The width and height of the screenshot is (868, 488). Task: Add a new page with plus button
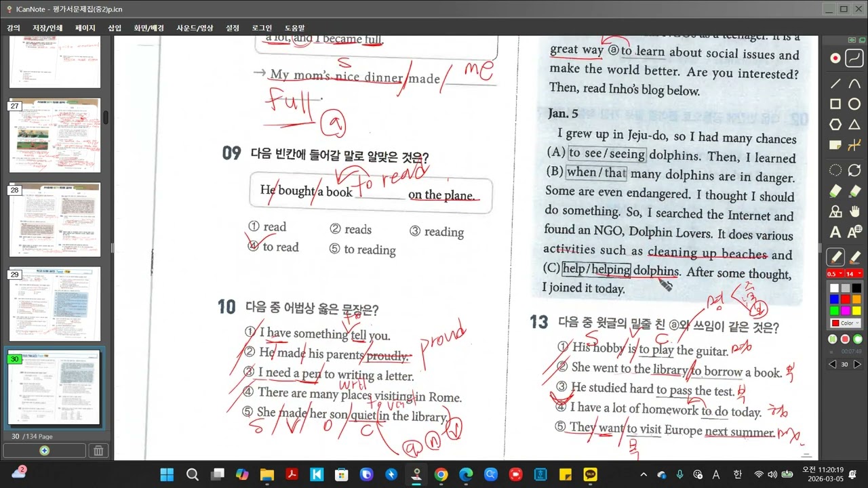coord(44,451)
